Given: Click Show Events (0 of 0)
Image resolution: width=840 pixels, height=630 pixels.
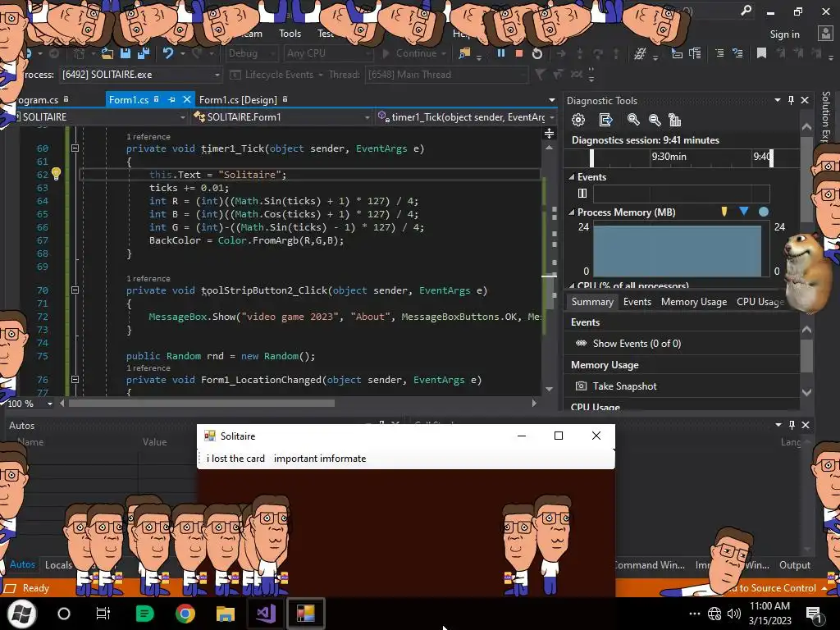Looking at the screenshot, I should (x=637, y=344).
